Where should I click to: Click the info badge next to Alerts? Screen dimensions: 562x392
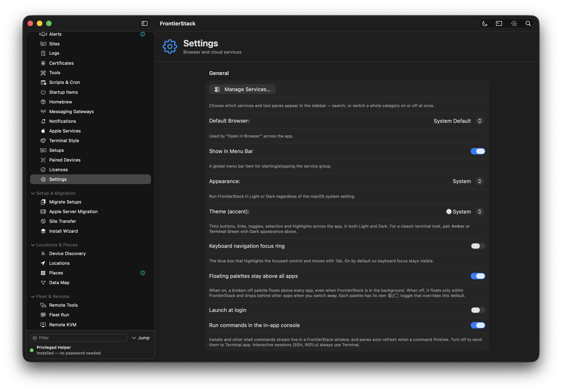pyautogui.click(x=143, y=34)
